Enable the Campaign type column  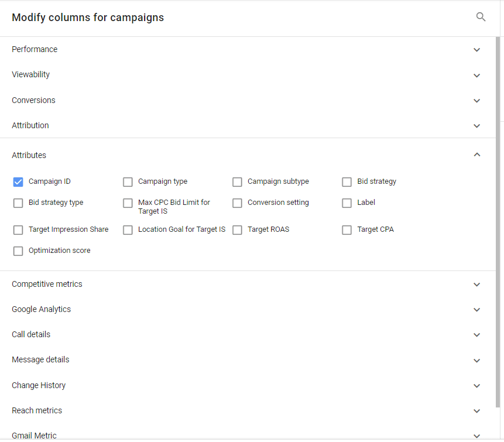(x=128, y=181)
